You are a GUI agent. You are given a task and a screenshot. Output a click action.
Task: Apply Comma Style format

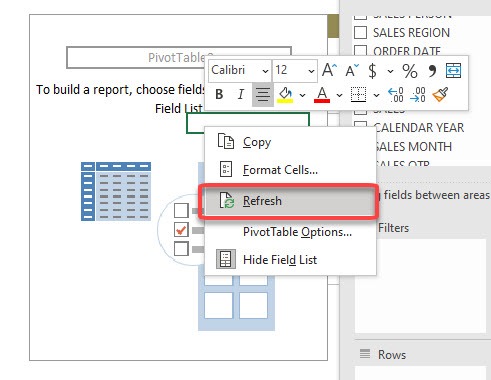(432, 70)
